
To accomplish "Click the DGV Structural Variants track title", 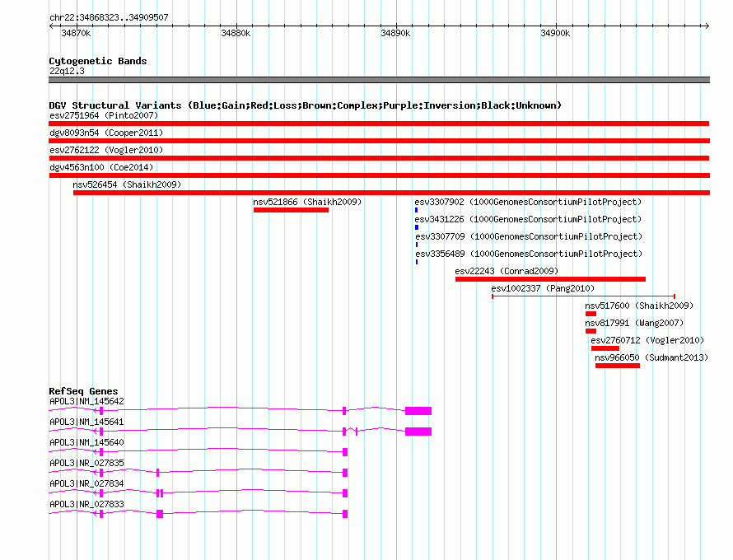I will click(x=305, y=105).
